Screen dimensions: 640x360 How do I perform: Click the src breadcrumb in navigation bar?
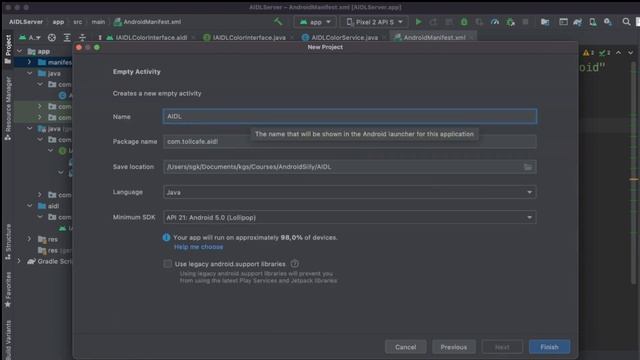pos(78,22)
